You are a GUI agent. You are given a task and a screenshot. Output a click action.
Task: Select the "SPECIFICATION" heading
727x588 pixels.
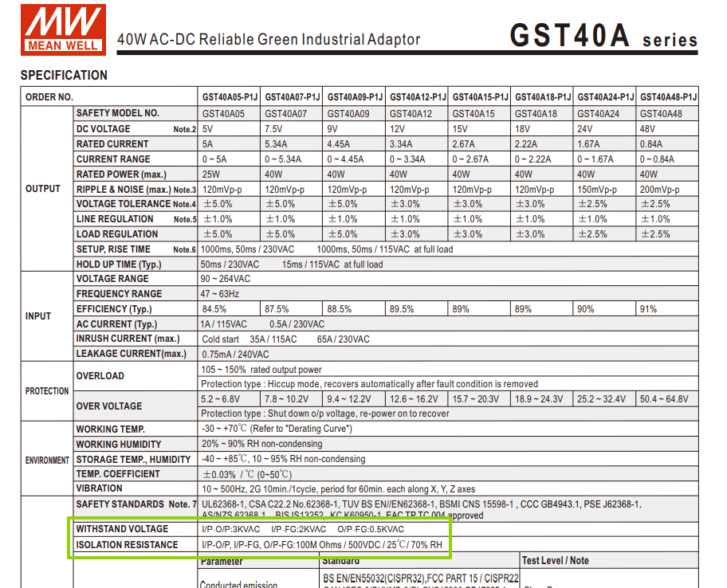(64, 75)
